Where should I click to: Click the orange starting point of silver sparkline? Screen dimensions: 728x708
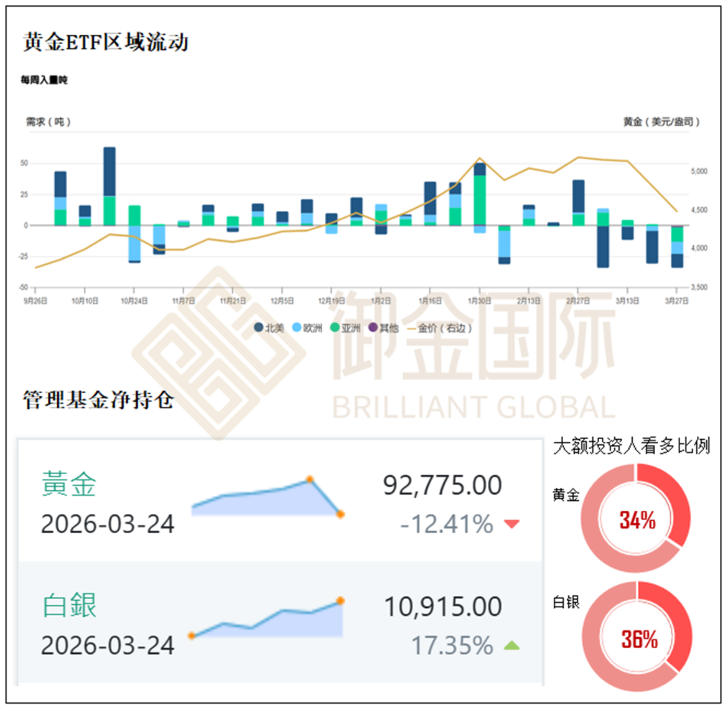[192, 635]
